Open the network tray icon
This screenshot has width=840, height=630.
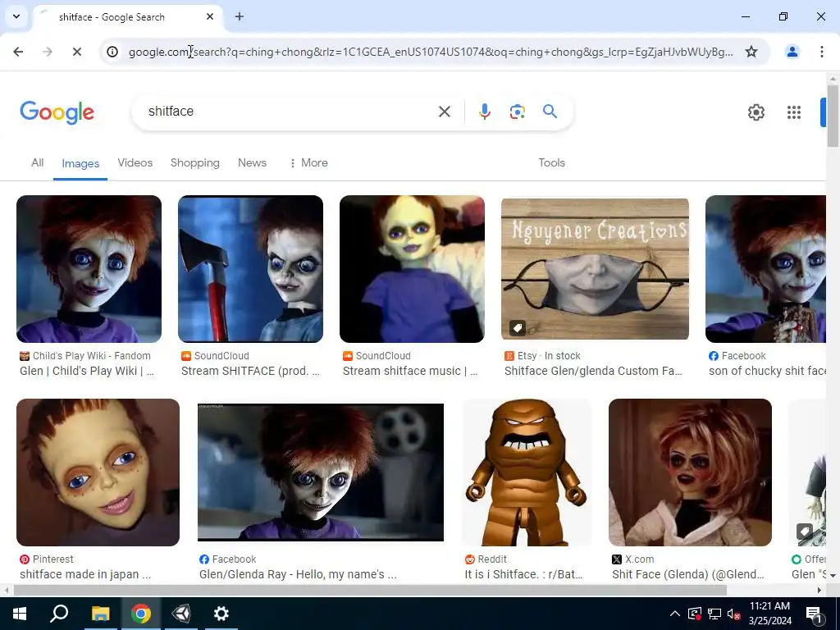[x=714, y=614]
